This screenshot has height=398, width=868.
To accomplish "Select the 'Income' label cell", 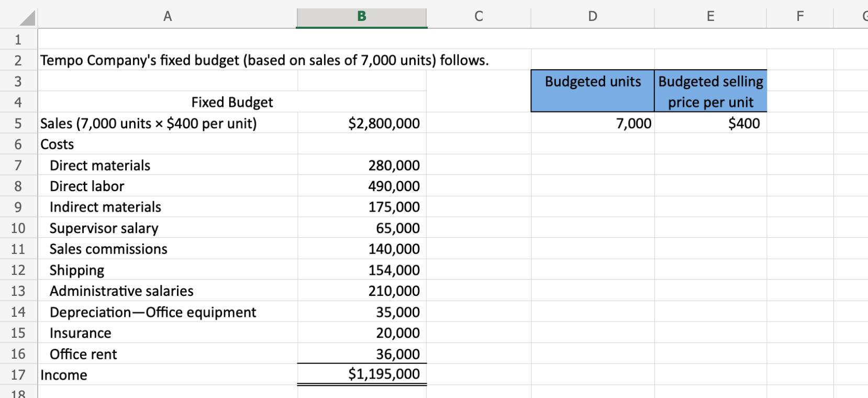I will point(168,374).
